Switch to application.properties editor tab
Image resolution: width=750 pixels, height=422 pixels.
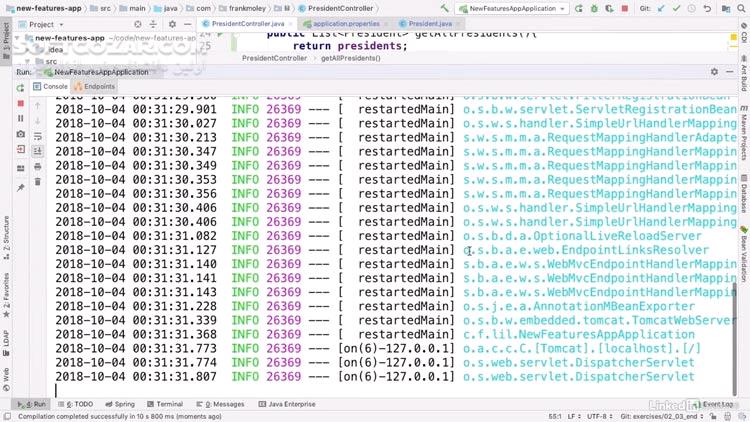[x=345, y=23]
